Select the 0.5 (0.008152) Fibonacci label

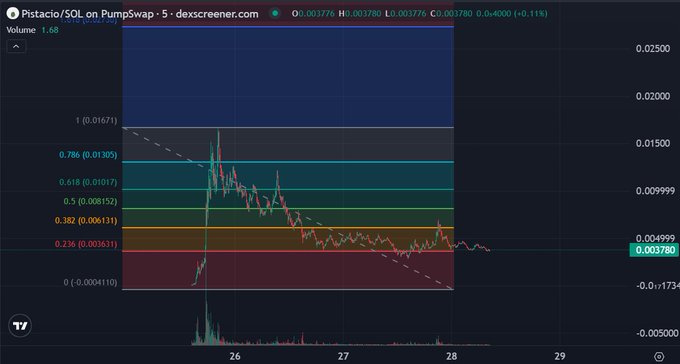(x=90, y=201)
